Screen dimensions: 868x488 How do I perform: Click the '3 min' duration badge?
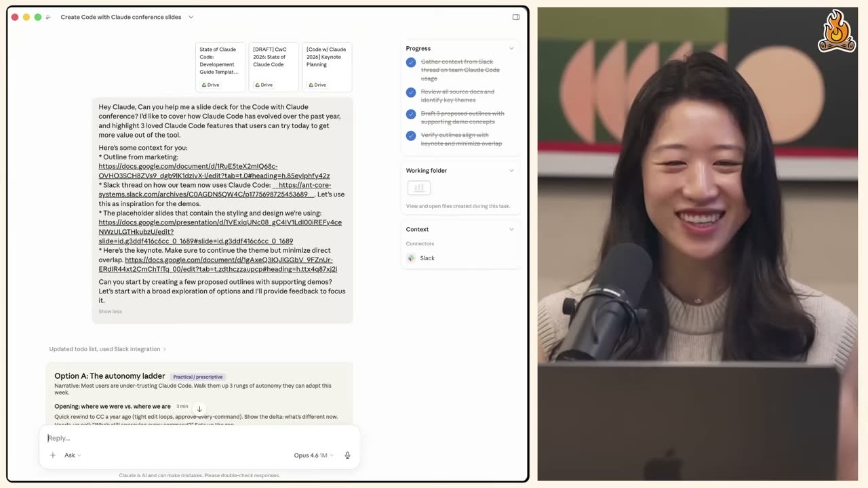click(x=182, y=407)
